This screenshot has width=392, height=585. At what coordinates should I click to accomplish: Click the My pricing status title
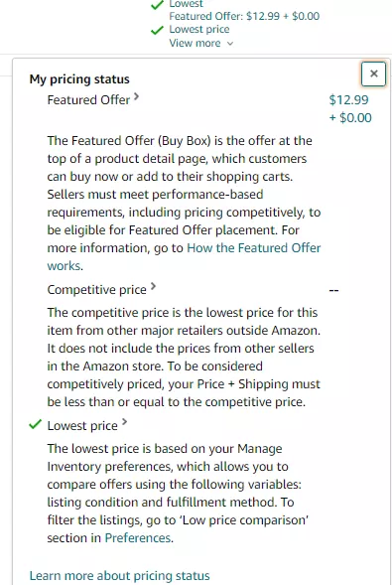pyautogui.click(x=79, y=79)
